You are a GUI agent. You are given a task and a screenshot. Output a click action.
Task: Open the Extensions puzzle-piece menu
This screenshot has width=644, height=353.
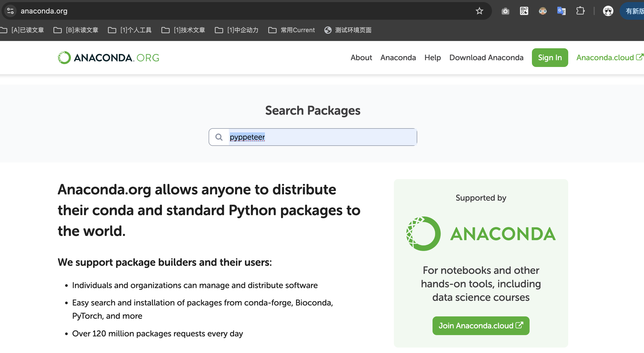point(580,11)
